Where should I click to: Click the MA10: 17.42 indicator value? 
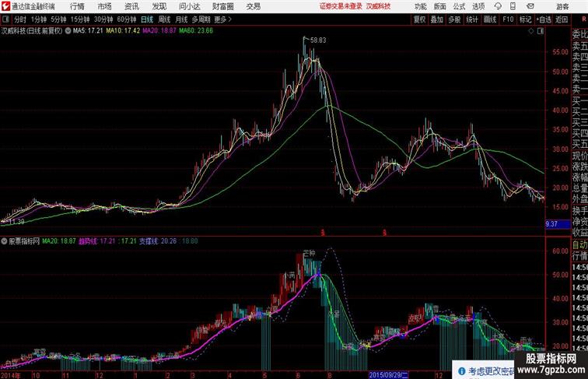pos(123,31)
